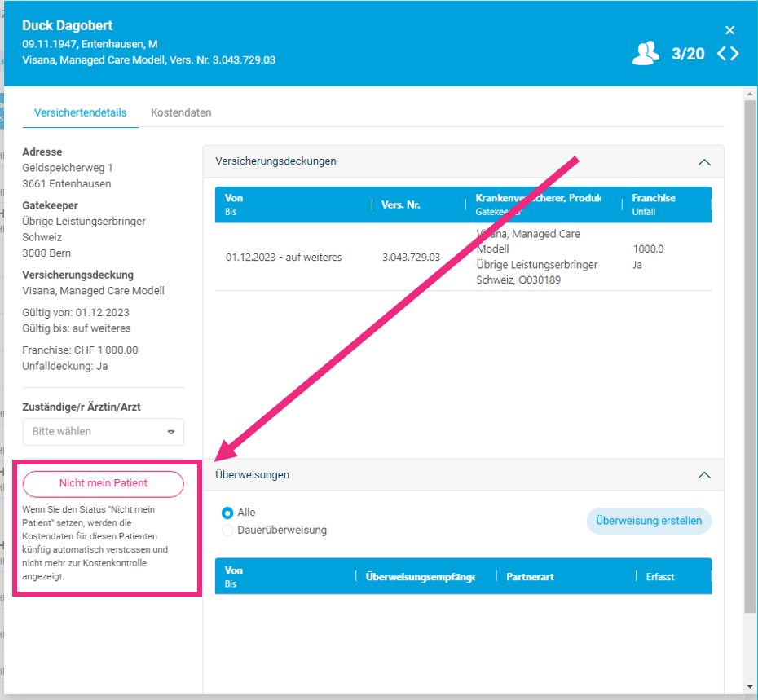Viewport: 758px width, 700px height.
Task: Click franchise value 1000.0 in table
Action: pos(648,249)
